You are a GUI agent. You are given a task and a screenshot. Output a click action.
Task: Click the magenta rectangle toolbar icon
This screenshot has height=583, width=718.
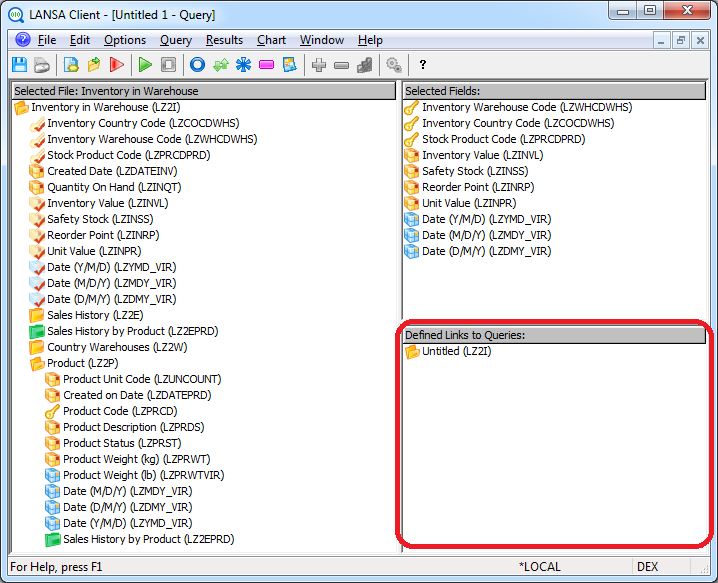[x=266, y=65]
